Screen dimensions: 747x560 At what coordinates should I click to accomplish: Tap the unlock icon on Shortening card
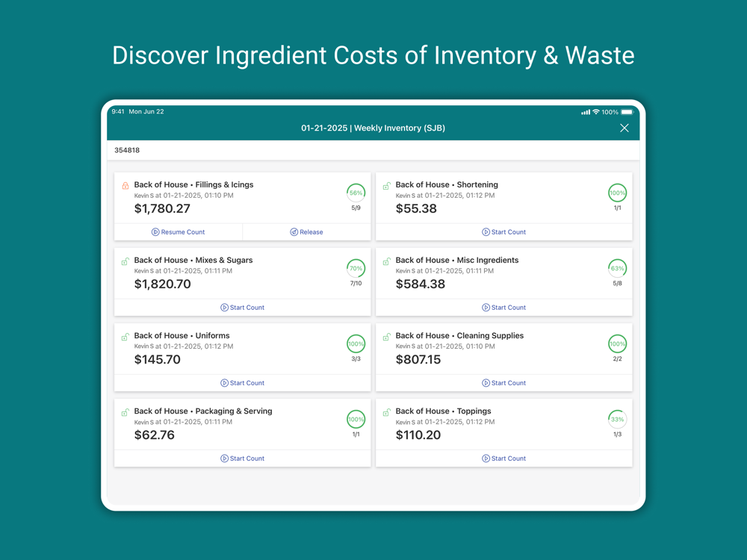[x=387, y=186]
